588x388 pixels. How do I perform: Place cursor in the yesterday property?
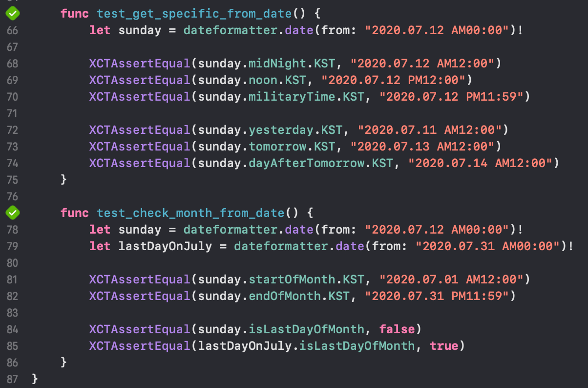[x=281, y=130]
